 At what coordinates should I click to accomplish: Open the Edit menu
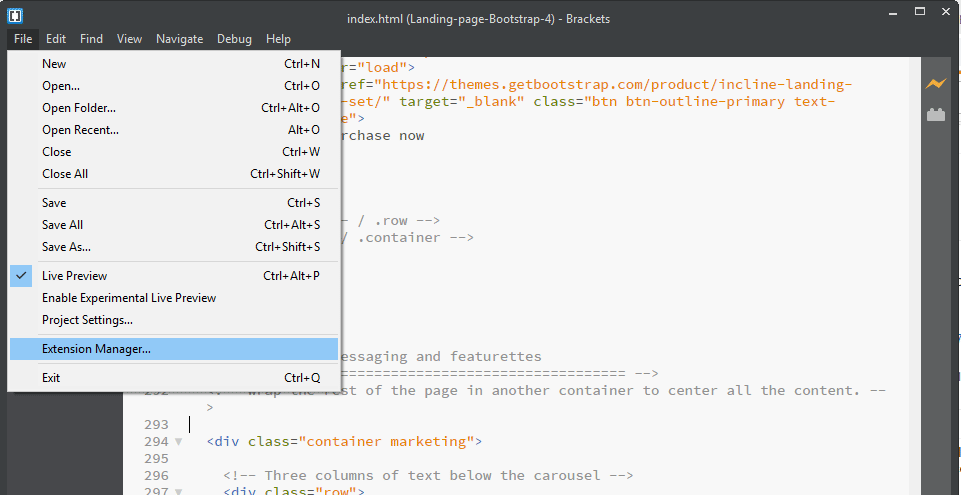click(x=56, y=39)
